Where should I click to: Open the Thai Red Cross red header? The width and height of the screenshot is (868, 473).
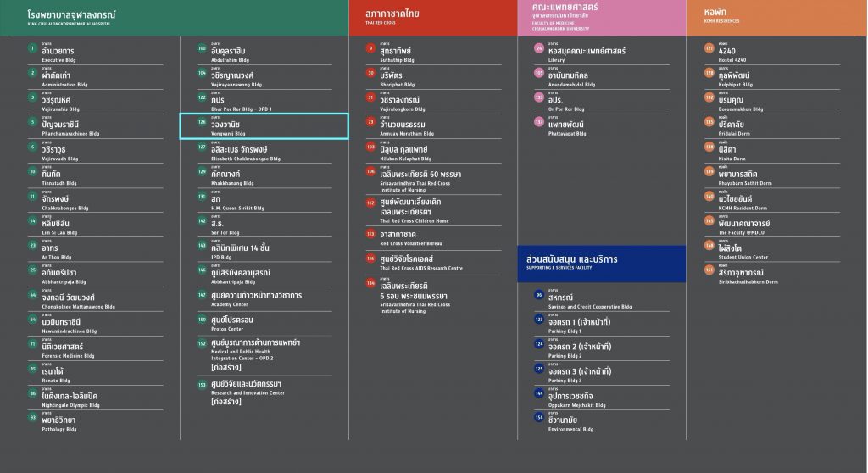click(x=433, y=18)
